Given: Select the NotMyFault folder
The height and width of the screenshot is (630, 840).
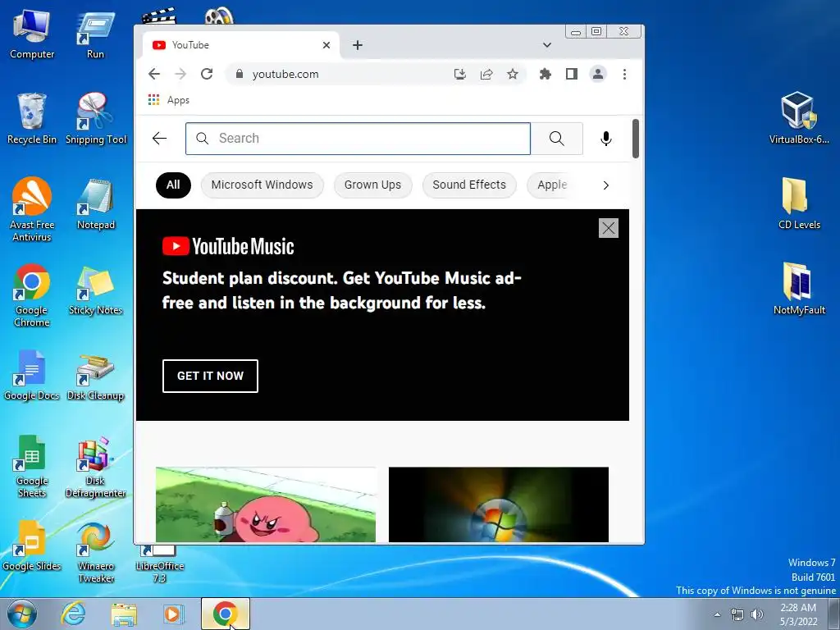Looking at the screenshot, I should point(799,290).
